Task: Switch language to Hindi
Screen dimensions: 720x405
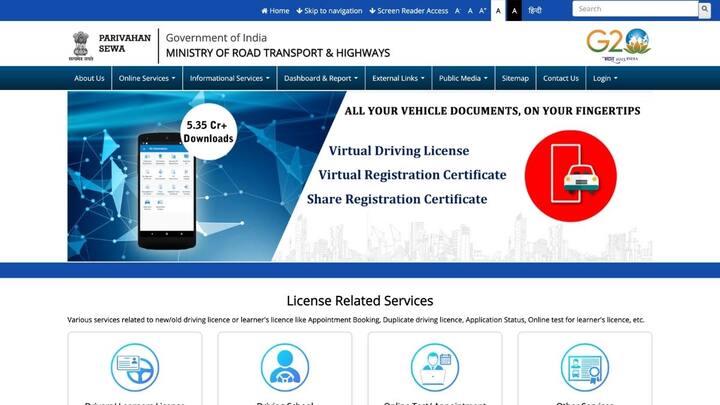Action: tap(535, 10)
